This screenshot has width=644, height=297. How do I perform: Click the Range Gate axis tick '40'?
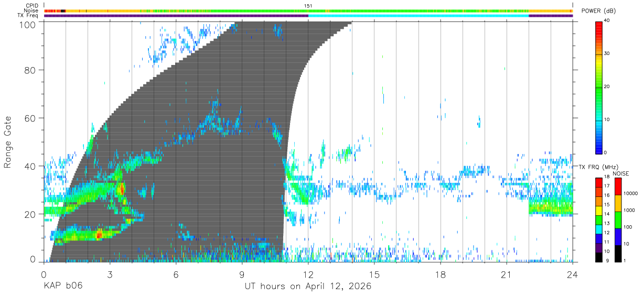(30, 166)
